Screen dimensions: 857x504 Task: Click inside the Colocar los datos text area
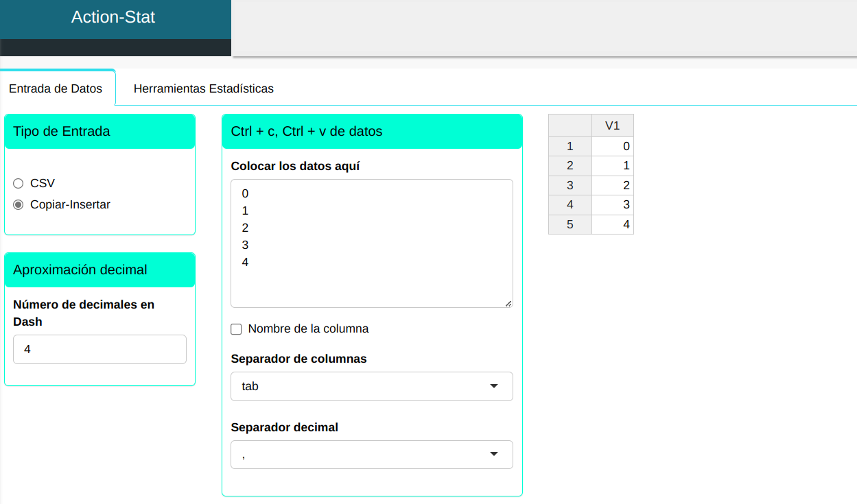[371, 243]
